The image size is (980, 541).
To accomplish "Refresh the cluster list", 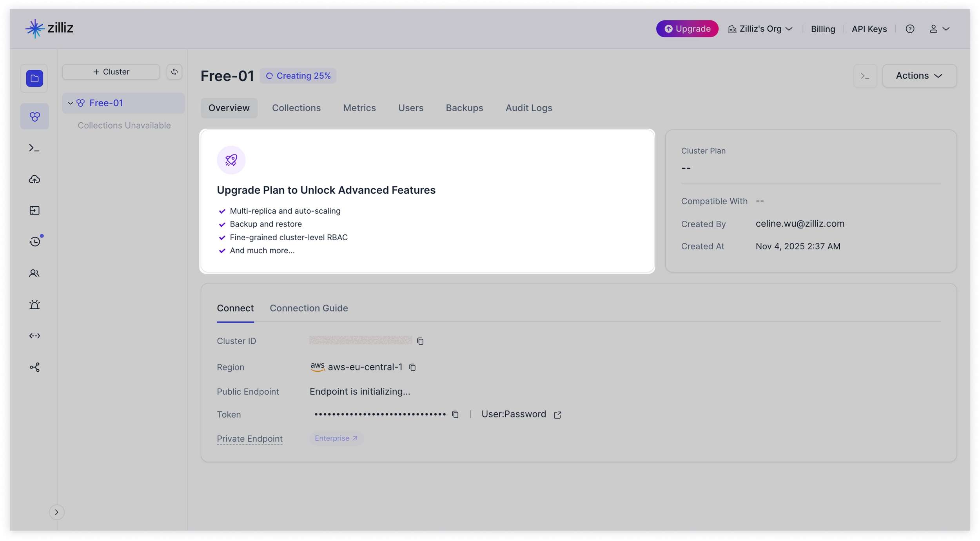I will pyautogui.click(x=174, y=72).
